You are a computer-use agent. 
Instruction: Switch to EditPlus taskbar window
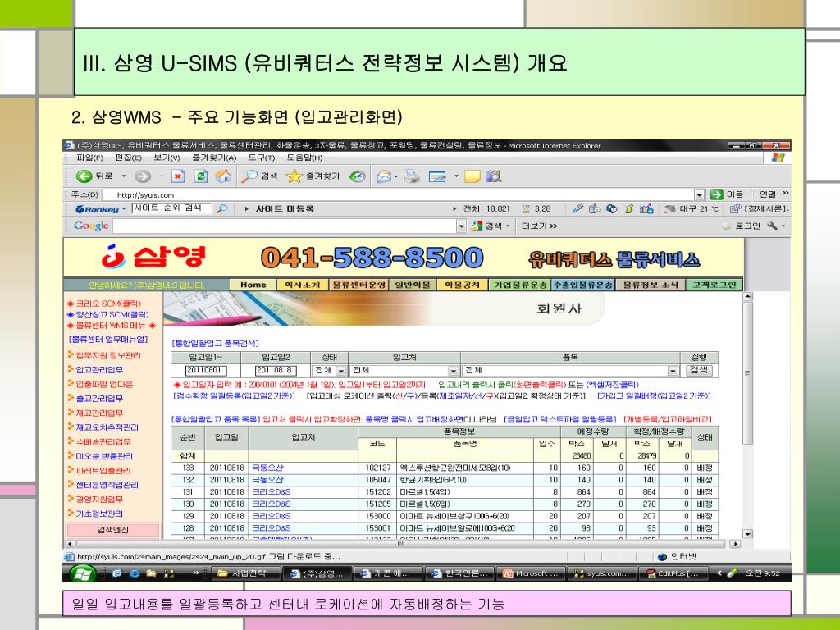point(673,573)
